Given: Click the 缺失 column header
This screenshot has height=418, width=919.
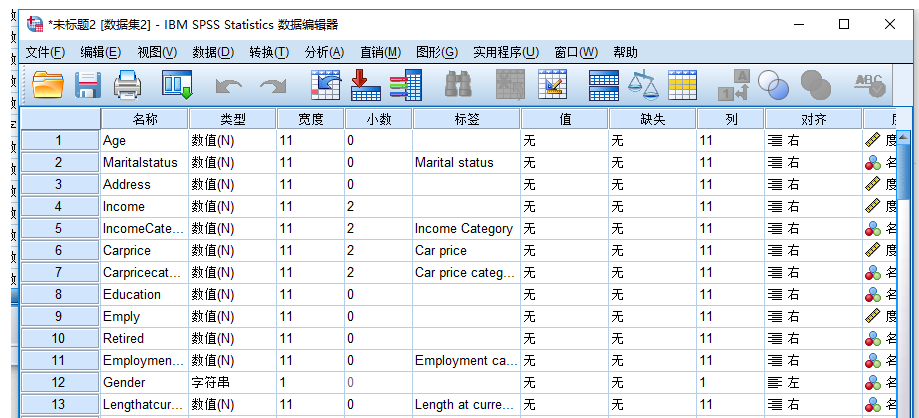Looking at the screenshot, I should (x=653, y=119).
